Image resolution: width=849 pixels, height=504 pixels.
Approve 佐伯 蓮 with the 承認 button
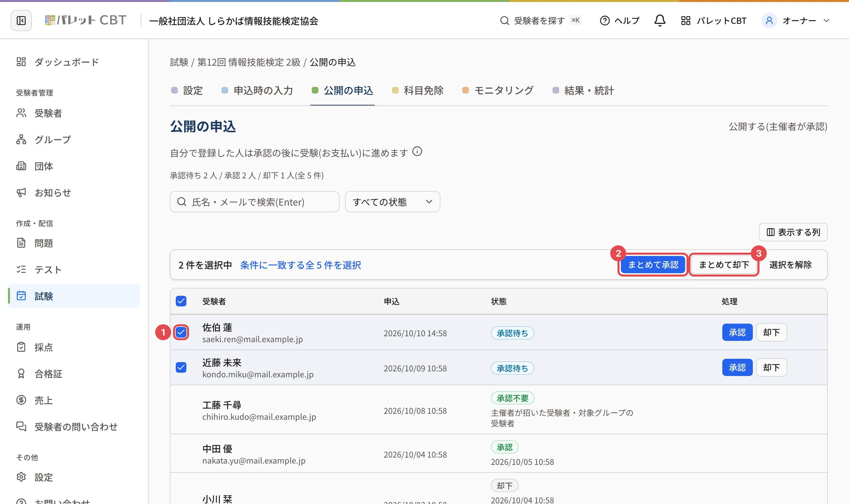point(737,332)
